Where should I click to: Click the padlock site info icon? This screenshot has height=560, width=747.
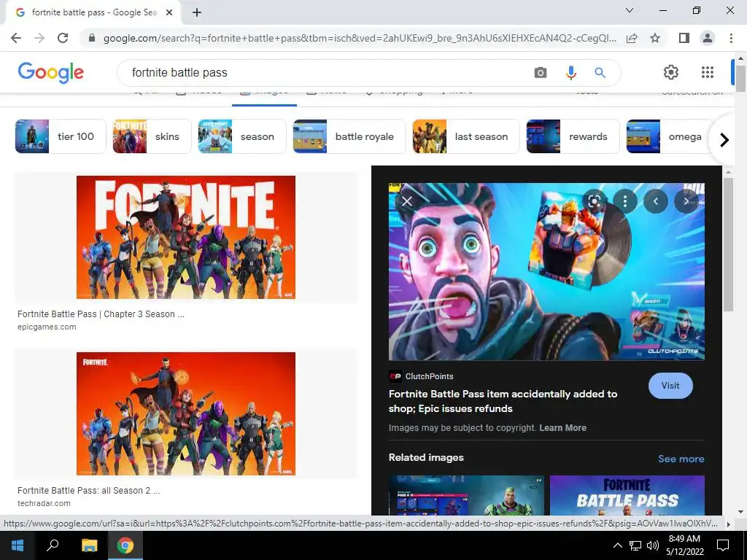[x=92, y=38]
